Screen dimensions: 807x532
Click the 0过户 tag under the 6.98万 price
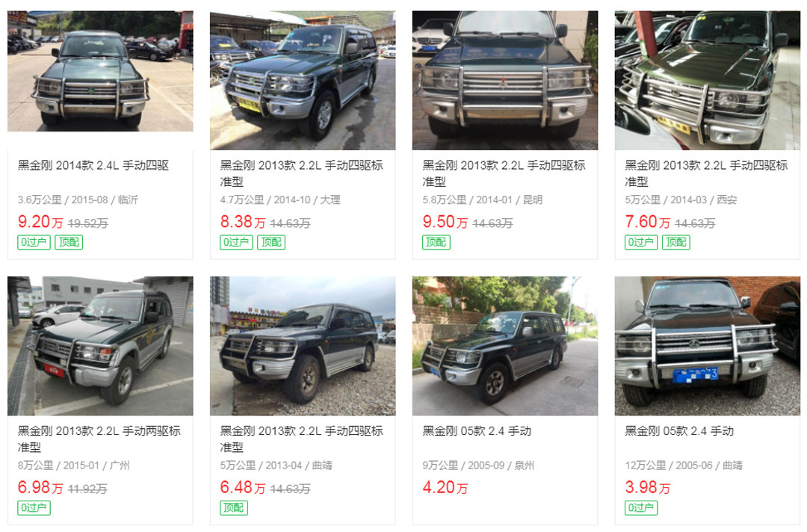(34, 508)
